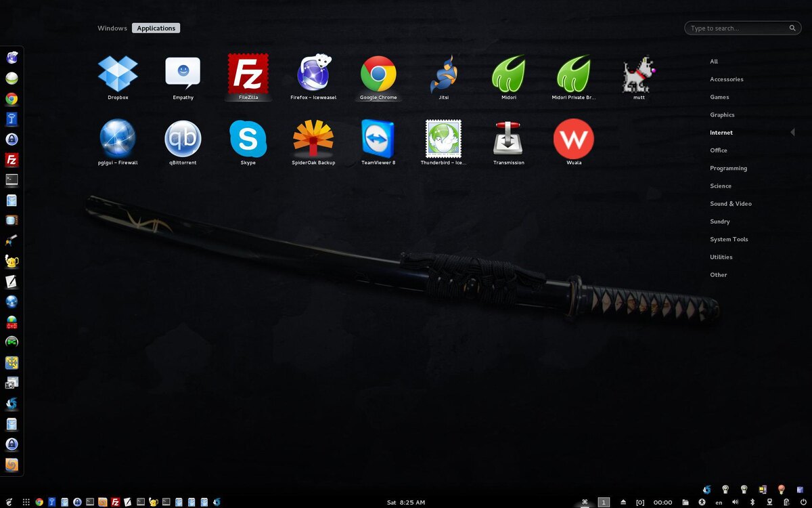Click the Chrome icon in bottom panel
This screenshot has height=508, width=812.
[39, 502]
